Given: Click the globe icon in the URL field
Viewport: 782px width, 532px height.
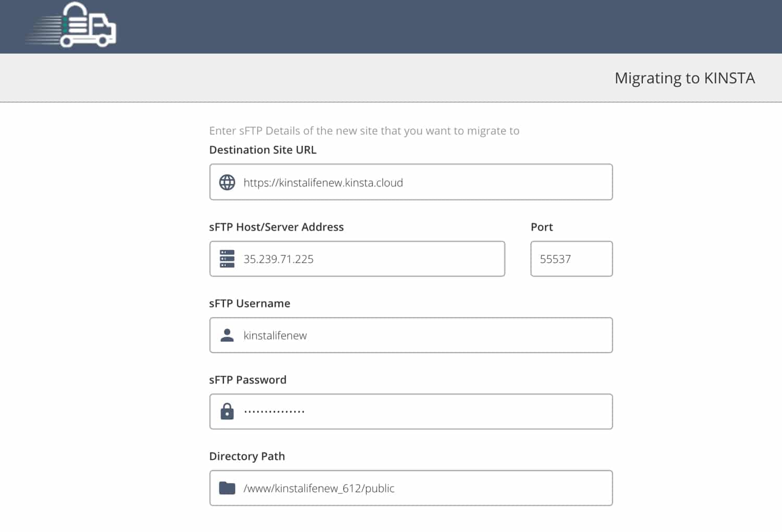Looking at the screenshot, I should 227,182.
